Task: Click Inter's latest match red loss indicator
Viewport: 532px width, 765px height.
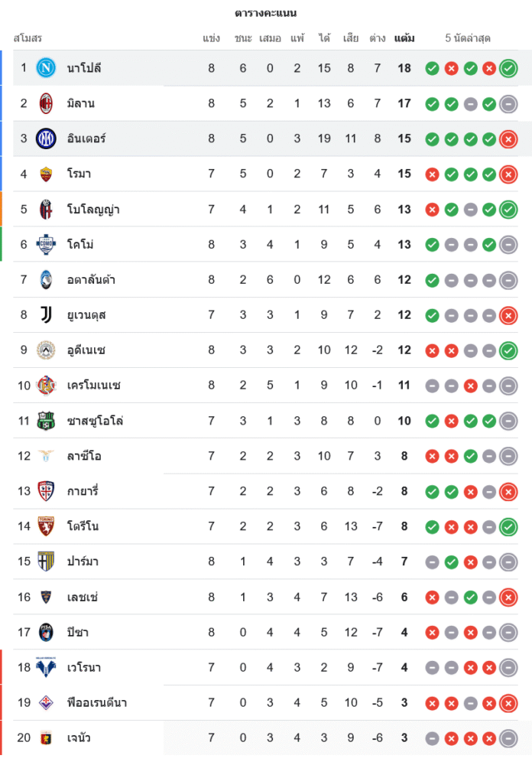Action: [508, 139]
